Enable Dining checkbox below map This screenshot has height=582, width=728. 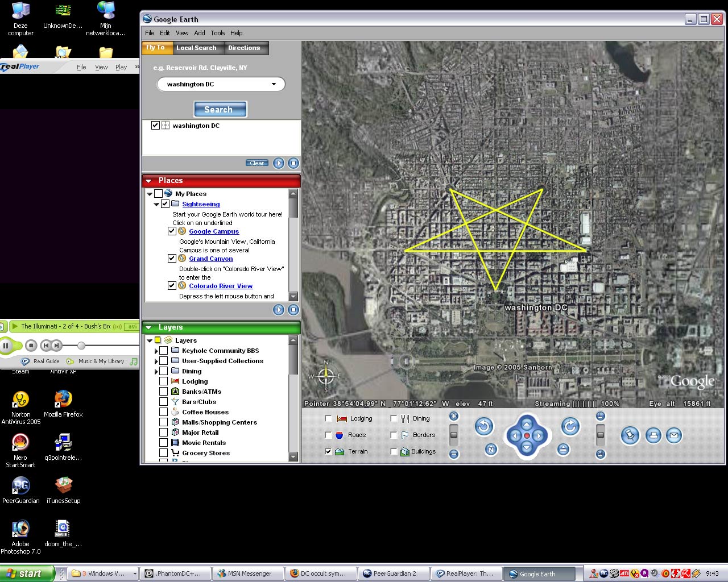[394, 418]
